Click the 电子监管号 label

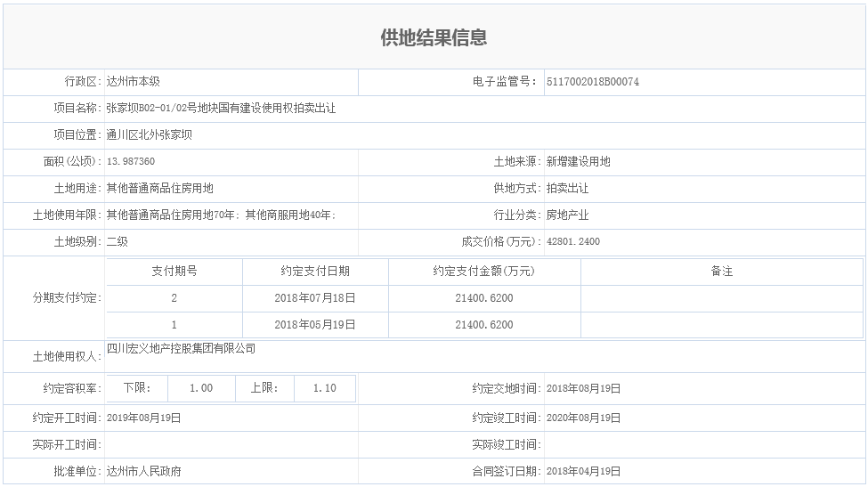504,82
